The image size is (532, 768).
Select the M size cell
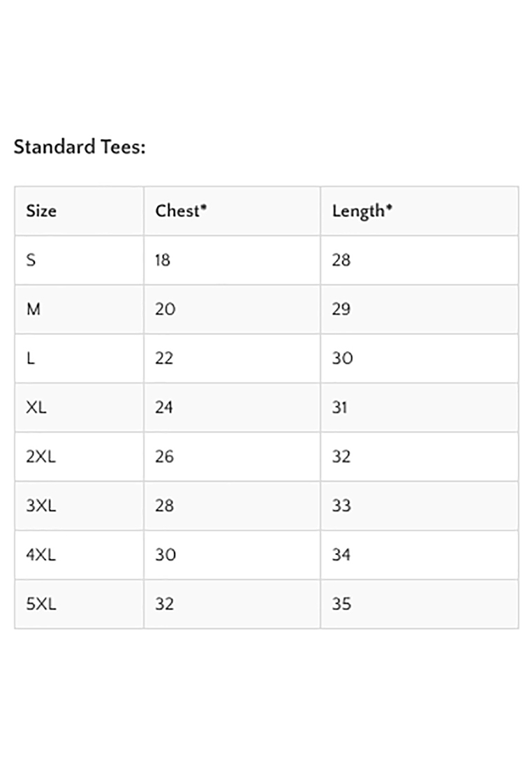coord(33,309)
